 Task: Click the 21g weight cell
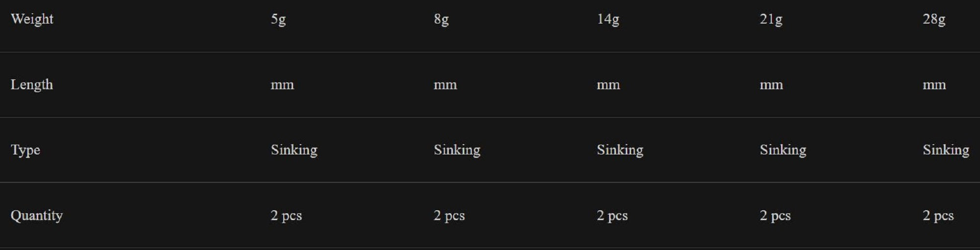click(x=771, y=19)
